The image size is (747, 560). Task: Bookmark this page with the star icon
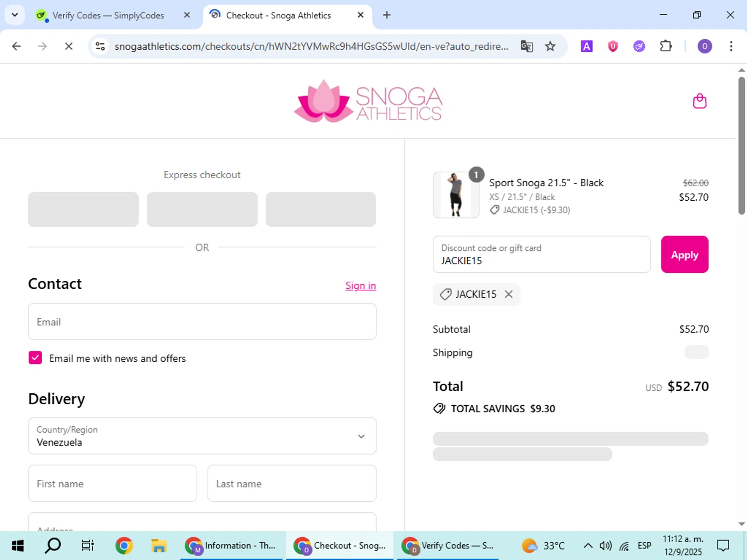(550, 46)
